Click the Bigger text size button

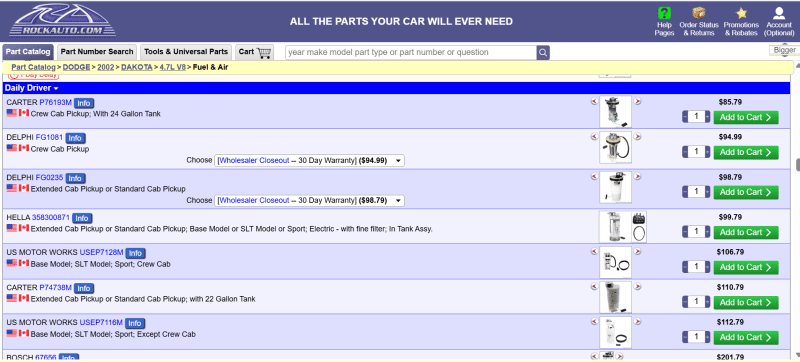click(784, 50)
